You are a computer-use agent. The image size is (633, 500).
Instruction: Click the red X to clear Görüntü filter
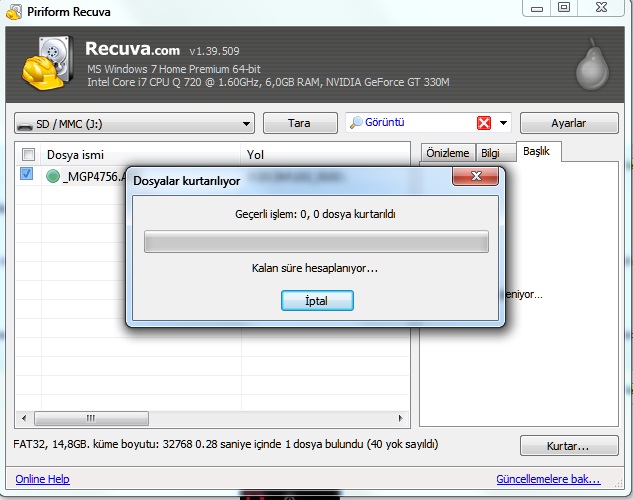tap(484, 123)
